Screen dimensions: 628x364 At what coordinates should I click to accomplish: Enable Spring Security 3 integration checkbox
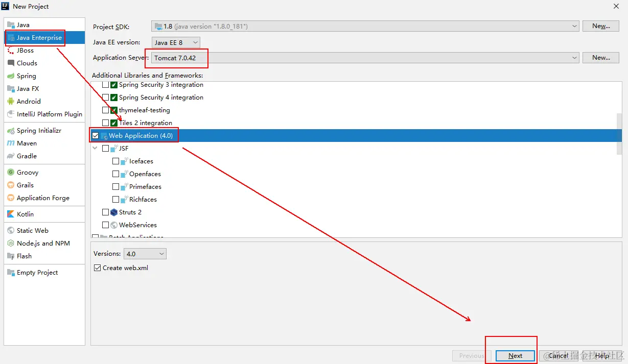click(x=106, y=85)
